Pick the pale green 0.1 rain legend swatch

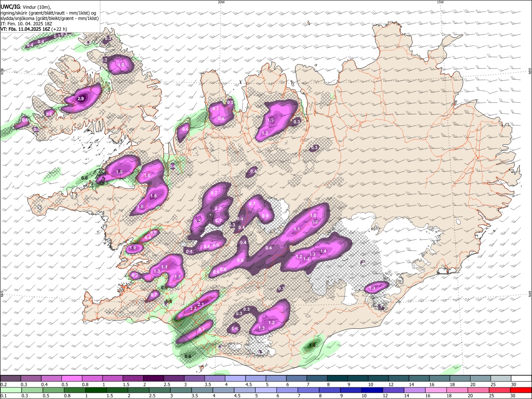pos(10,390)
